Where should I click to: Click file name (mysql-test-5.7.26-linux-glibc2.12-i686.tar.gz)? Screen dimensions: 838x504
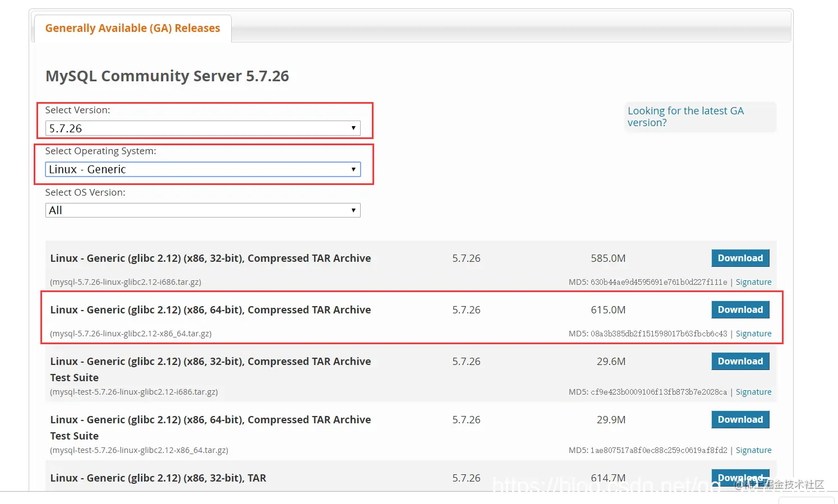tap(134, 392)
